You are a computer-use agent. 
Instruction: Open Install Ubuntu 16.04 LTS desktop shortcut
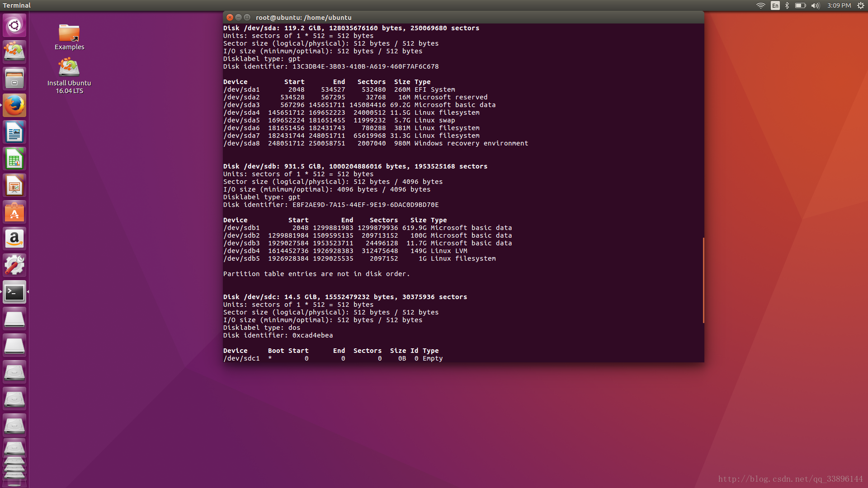69,76
